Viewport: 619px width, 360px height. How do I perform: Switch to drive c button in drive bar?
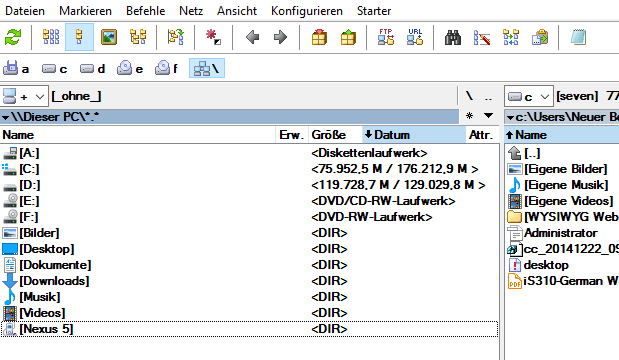click(54, 68)
